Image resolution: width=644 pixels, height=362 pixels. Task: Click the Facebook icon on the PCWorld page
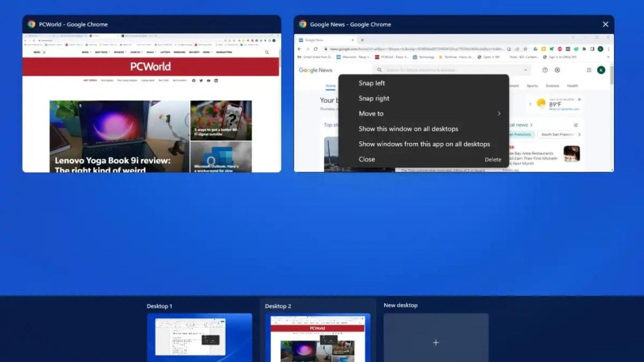tap(194, 80)
